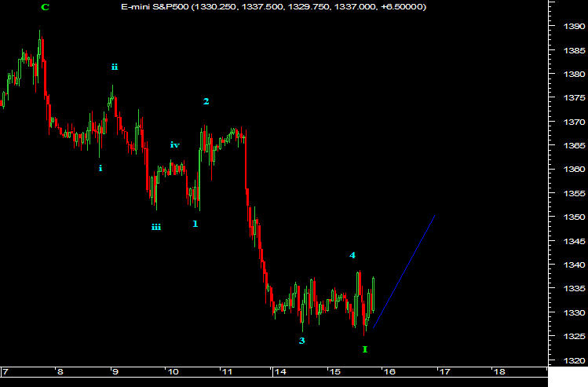
Task: Click date 14 on time axis
Action: [280, 372]
